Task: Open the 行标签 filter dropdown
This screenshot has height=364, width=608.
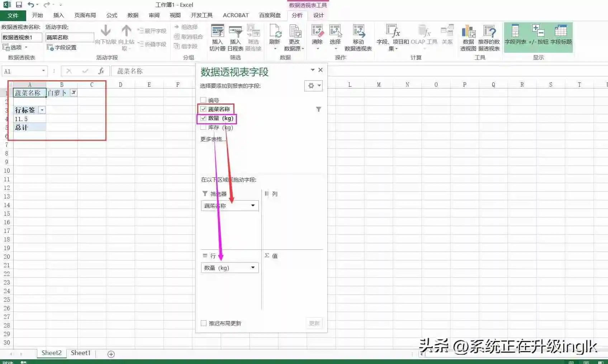Action: tap(42, 110)
